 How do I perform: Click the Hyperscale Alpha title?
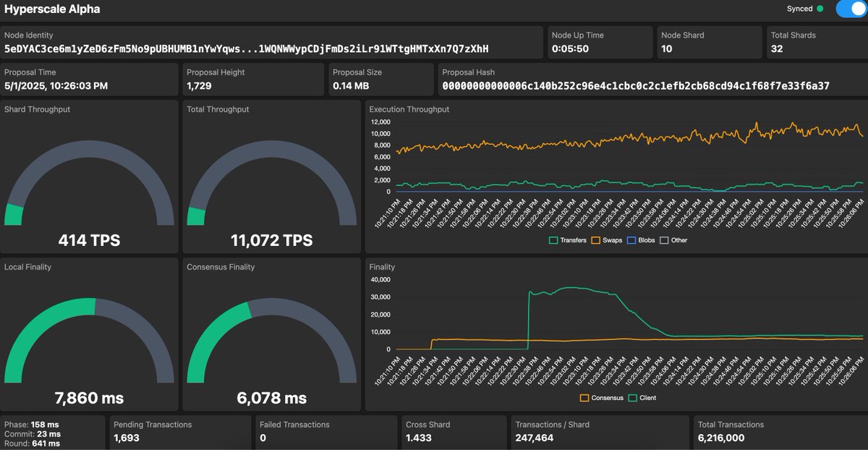(52, 9)
